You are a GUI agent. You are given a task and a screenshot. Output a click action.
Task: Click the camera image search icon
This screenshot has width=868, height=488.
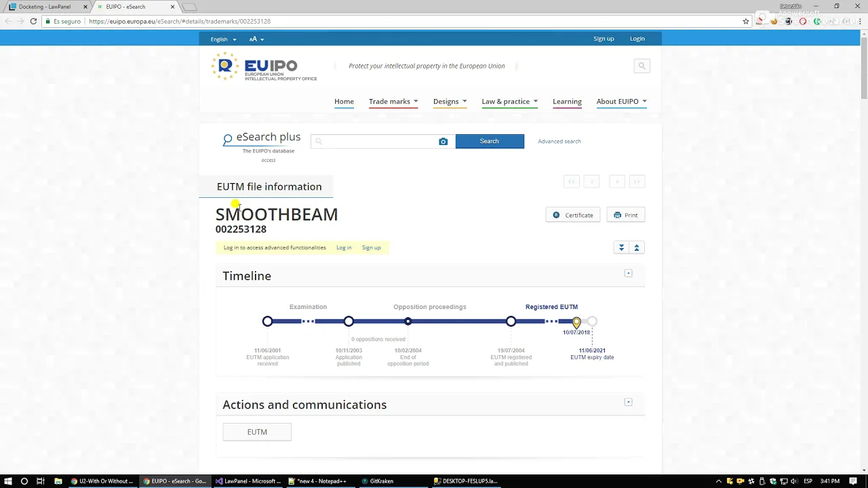point(443,142)
